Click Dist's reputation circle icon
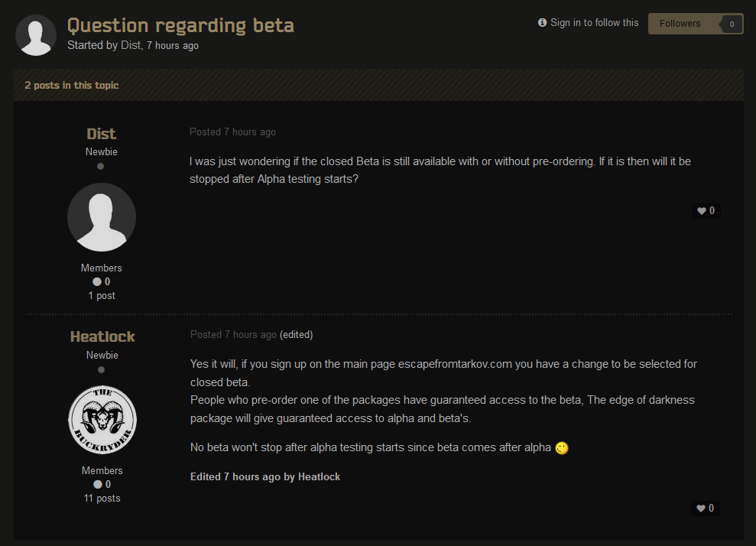Image resolution: width=756 pixels, height=546 pixels. (x=97, y=282)
